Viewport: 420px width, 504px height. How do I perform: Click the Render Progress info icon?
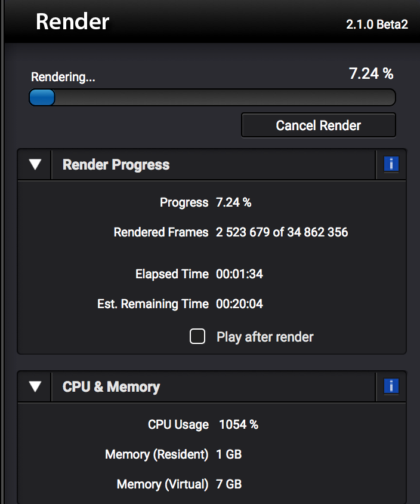point(391,164)
